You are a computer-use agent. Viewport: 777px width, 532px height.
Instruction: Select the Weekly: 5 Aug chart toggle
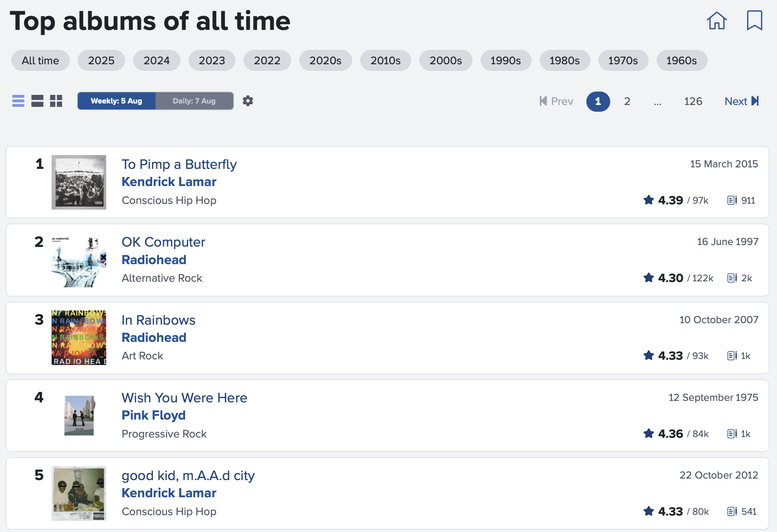pyautogui.click(x=117, y=101)
